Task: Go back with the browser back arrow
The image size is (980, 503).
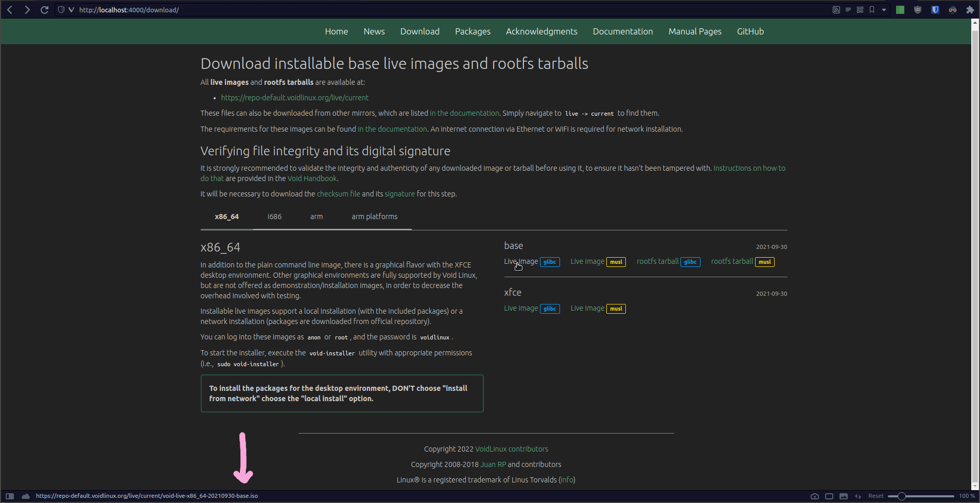Action: coord(10,10)
